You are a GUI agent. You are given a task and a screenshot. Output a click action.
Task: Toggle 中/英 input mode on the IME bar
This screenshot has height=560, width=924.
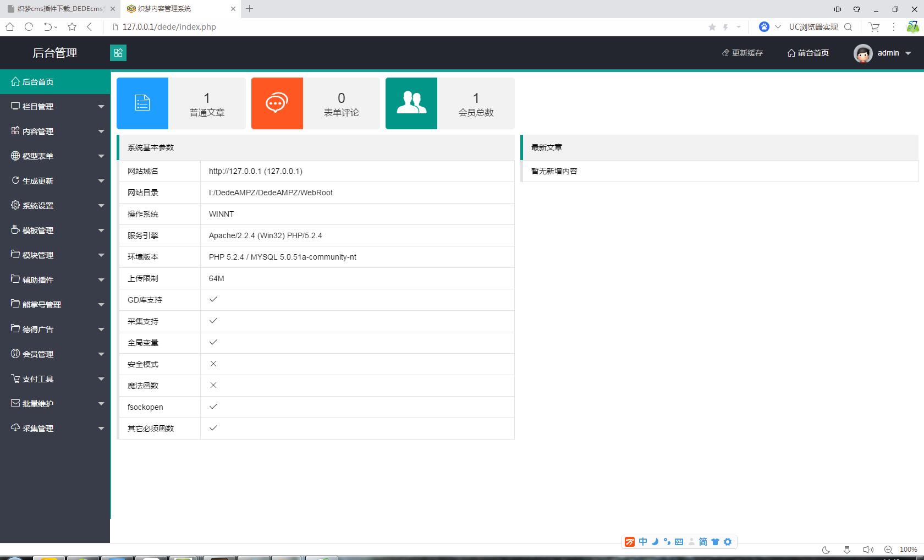[x=642, y=542]
